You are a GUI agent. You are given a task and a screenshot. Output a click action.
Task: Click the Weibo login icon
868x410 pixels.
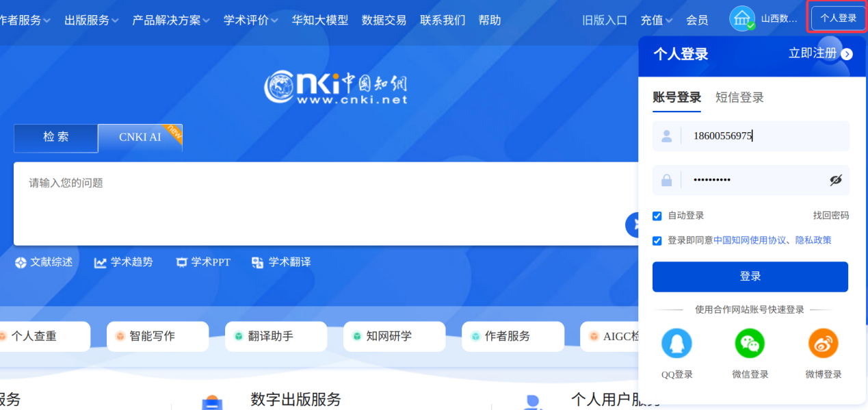[x=823, y=344]
